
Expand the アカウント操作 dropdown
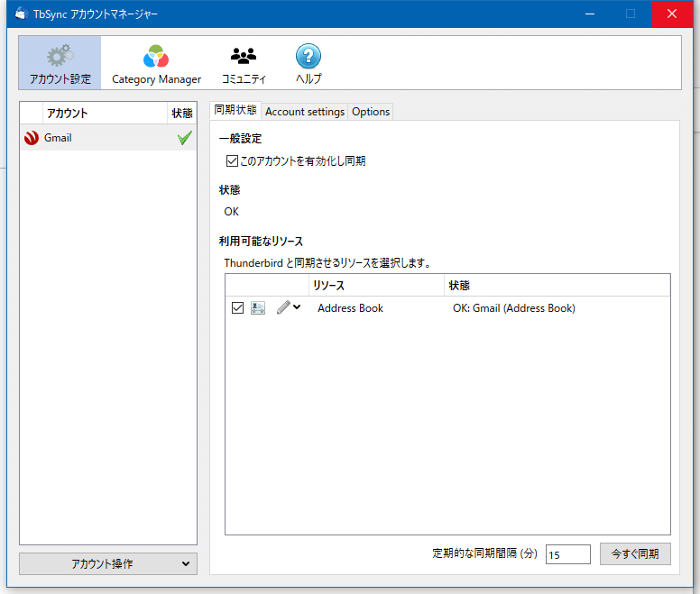tap(108, 563)
